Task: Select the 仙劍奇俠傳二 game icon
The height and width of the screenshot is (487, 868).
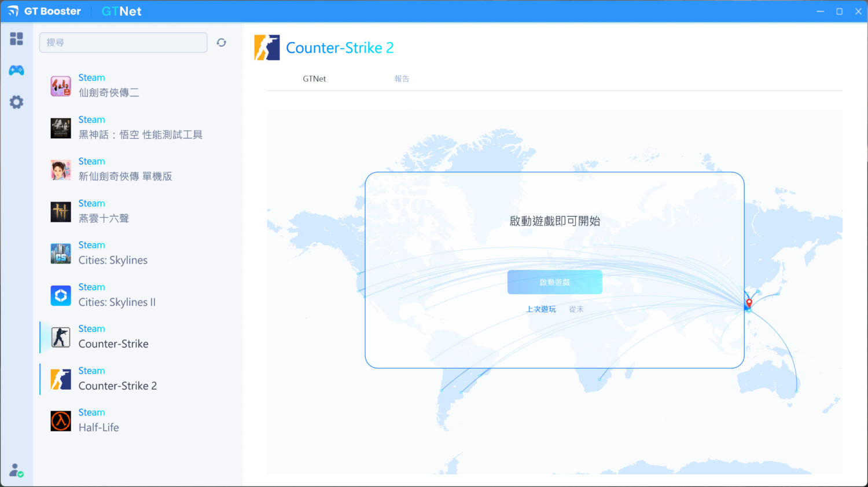Action: pyautogui.click(x=61, y=86)
